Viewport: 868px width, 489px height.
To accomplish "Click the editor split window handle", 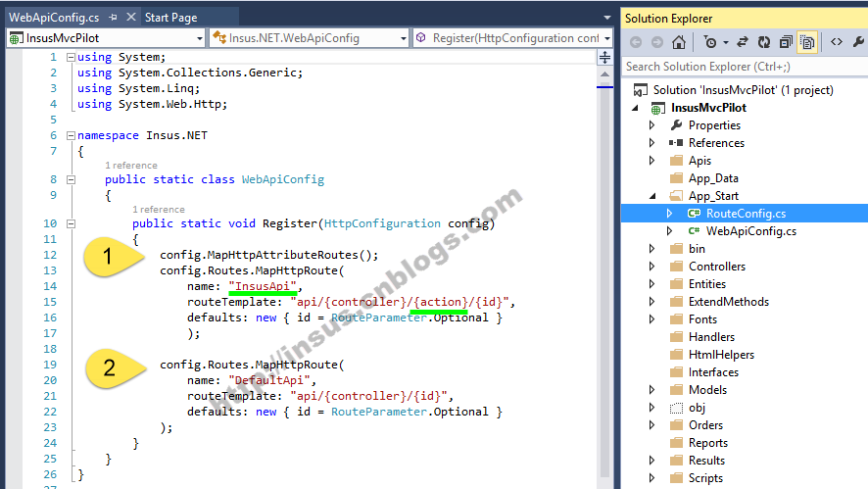I will (604, 57).
